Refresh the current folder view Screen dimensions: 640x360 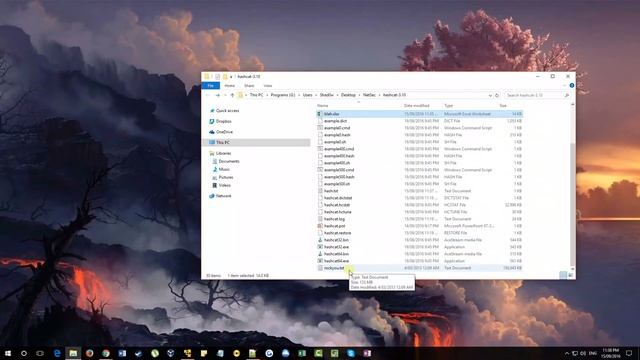coord(497,95)
